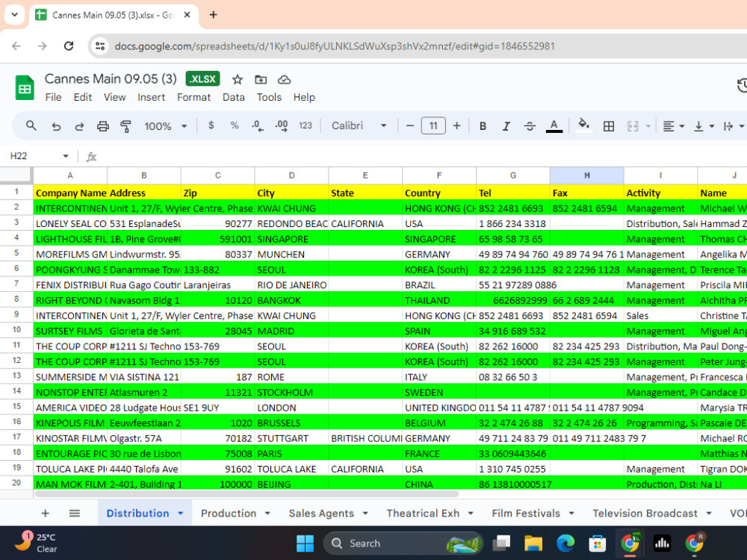This screenshot has height=560, width=747.
Task: Click the Print icon
Action: 102,126
